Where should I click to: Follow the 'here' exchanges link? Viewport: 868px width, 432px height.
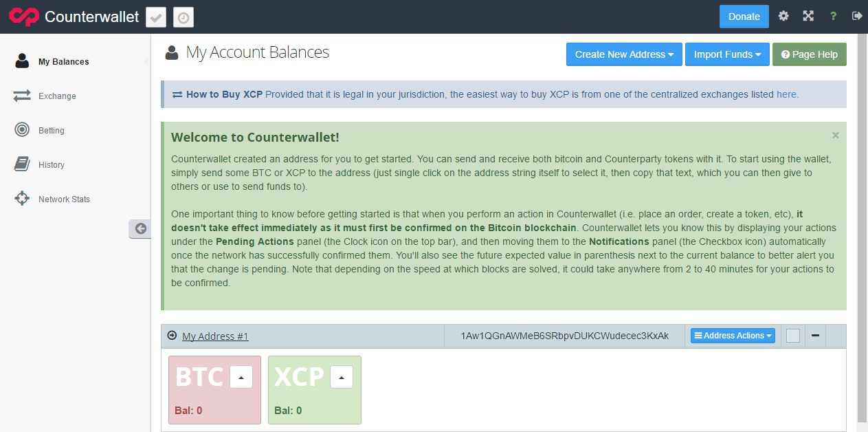[786, 94]
